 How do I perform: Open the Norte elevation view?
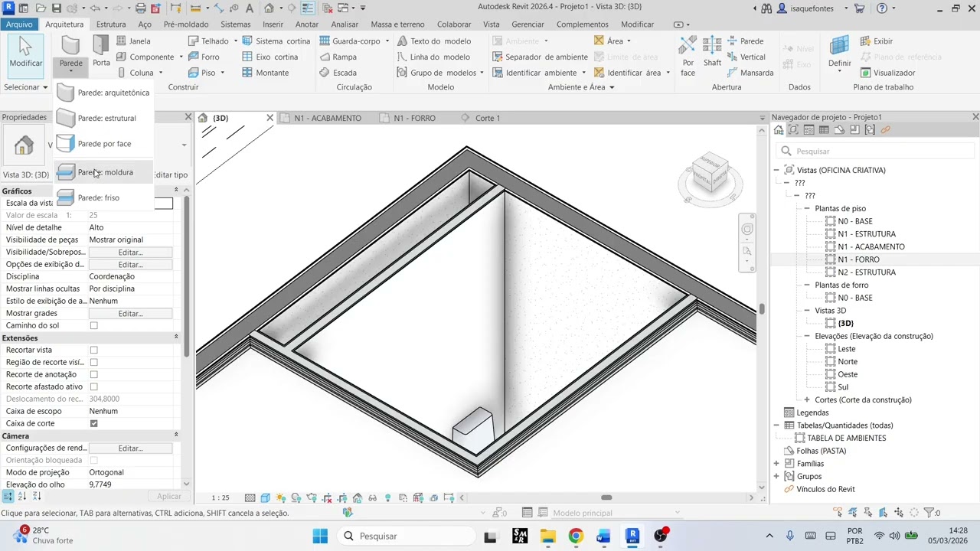(848, 361)
